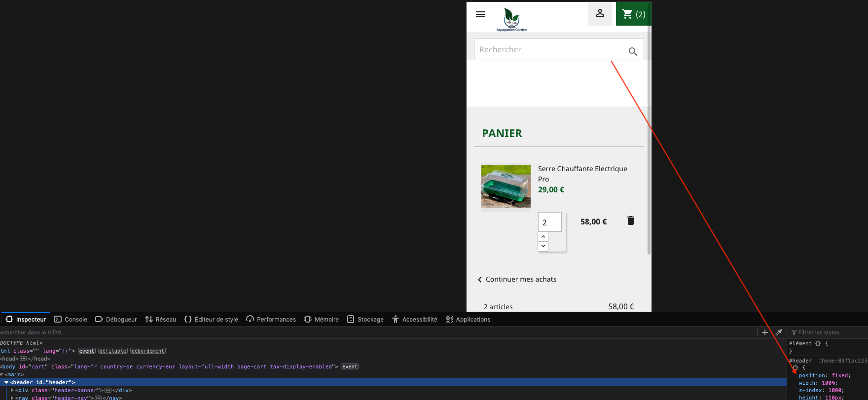Open the hamburger menu on the shop page
Viewport: 868px width, 400px height.
tap(480, 14)
